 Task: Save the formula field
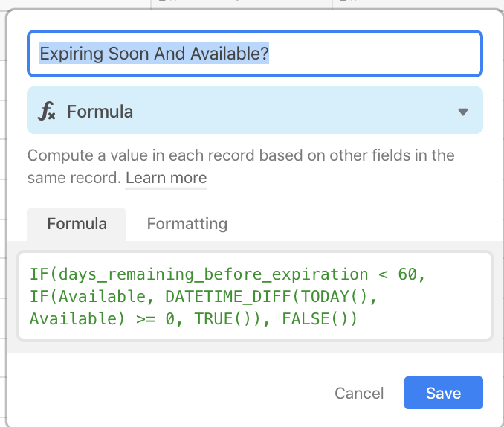pos(444,393)
